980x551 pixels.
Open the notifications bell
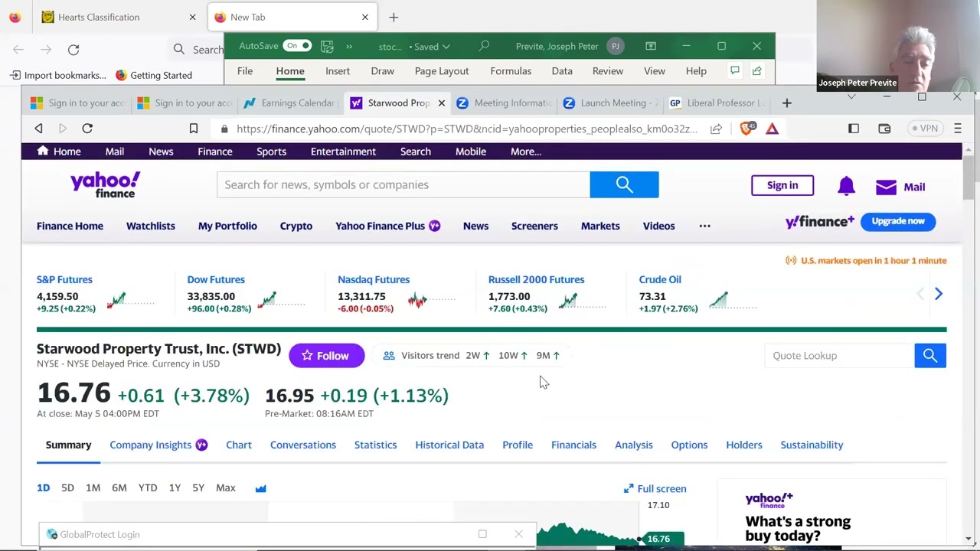pos(846,186)
